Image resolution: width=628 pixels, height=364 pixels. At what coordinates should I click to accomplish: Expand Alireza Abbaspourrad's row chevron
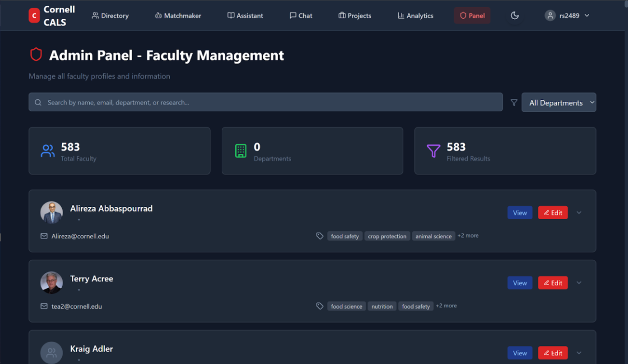pyautogui.click(x=579, y=213)
